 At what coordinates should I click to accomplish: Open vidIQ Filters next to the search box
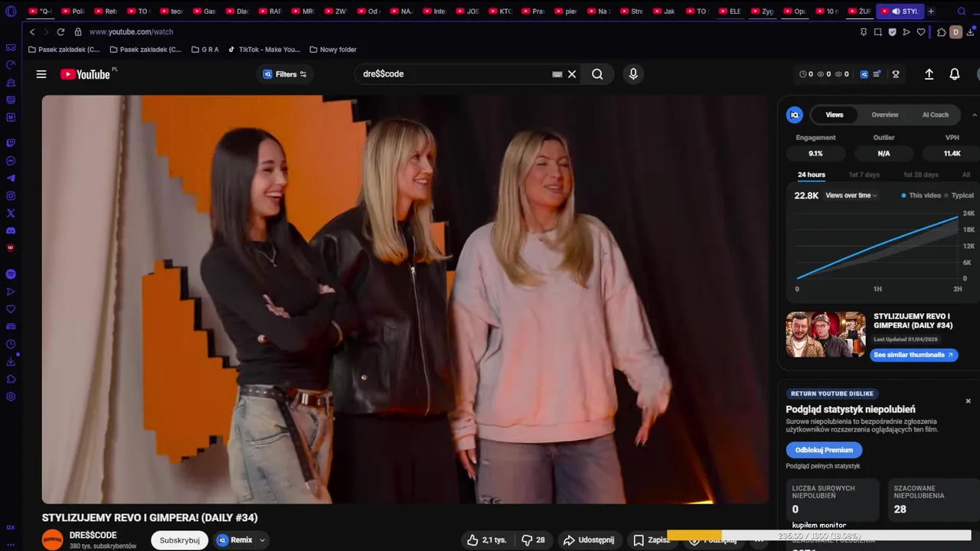click(x=285, y=74)
